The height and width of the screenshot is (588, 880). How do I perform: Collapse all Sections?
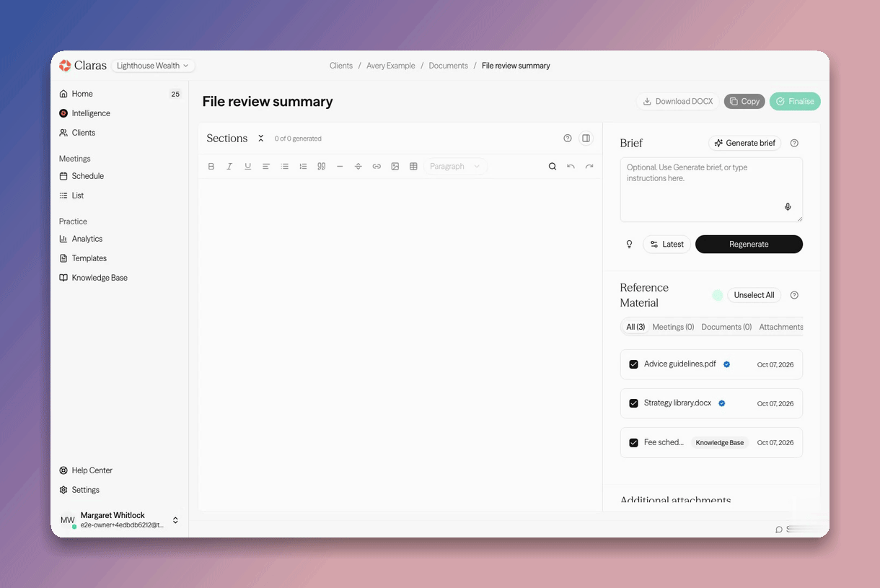coord(261,139)
